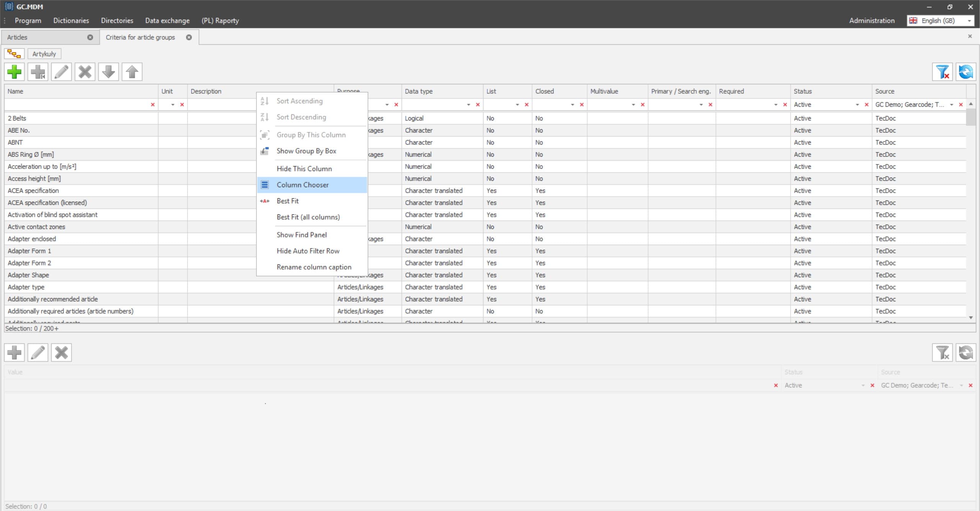980x511 pixels.
Task: Select Show Group By Box
Action: (312, 151)
